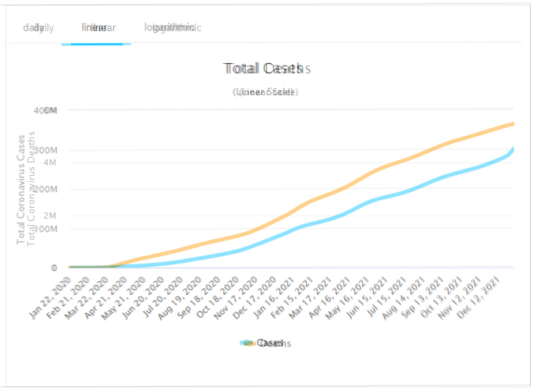Viewport: 537px width, 392px height.
Task: Click the Cases legend label
Action: point(271,343)
